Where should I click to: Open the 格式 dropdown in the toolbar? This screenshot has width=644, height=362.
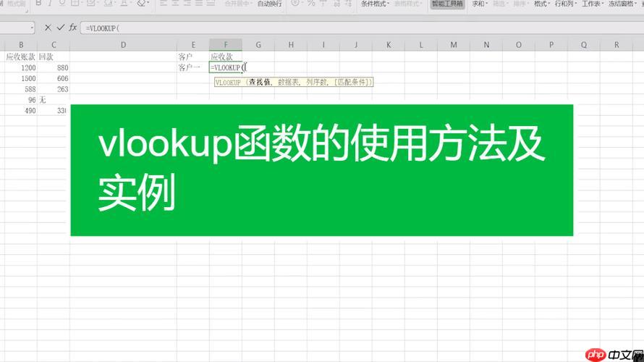(542, 4)
